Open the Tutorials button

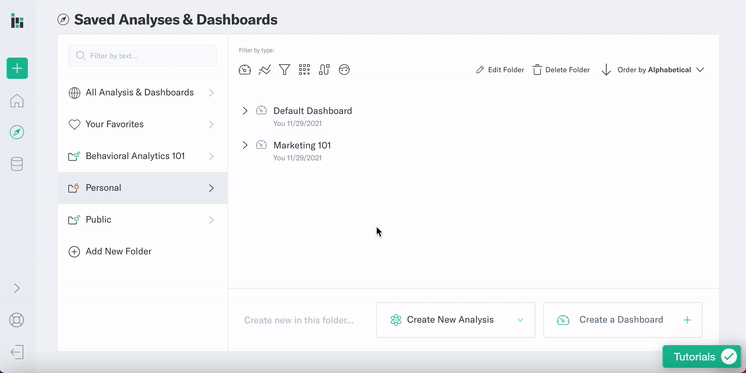[x=702, y=357]
